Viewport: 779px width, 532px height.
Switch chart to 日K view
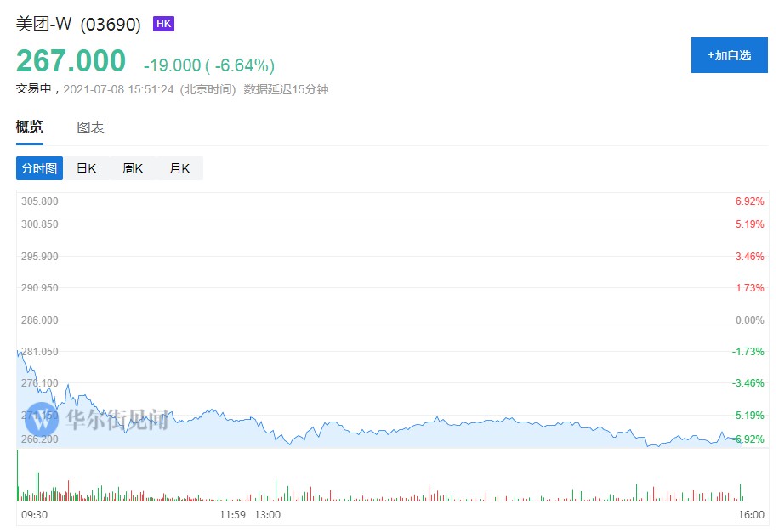[86, 168]
